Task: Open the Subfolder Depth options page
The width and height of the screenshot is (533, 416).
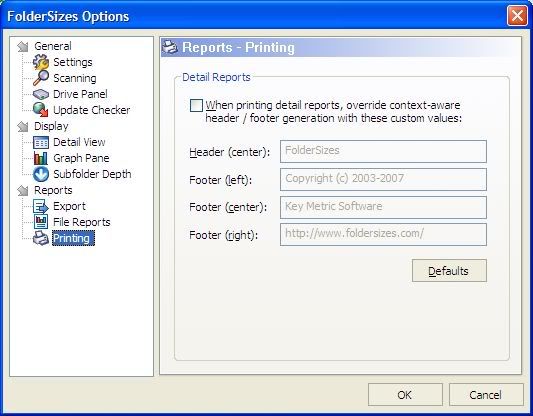Action: point(92,174)
